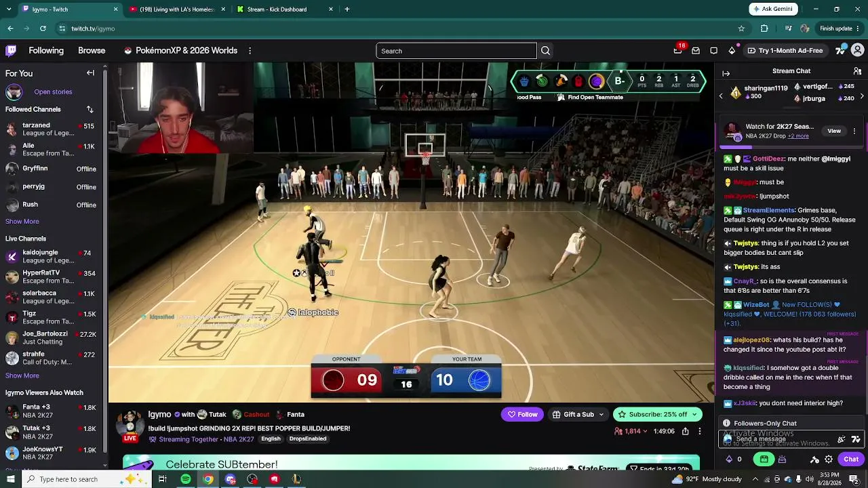This screenshot has height=488, width=868.
Task: Click the English stream tag
Action: coord(271,439)
